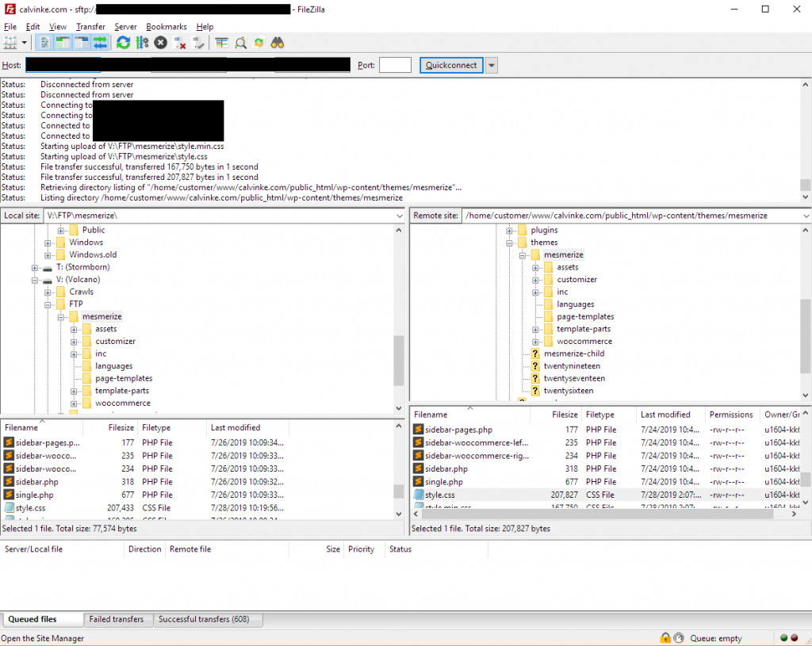This screenshot has width=812, height=646.
Task: Open the Bookmarks menu
Action: coord(167,26)
